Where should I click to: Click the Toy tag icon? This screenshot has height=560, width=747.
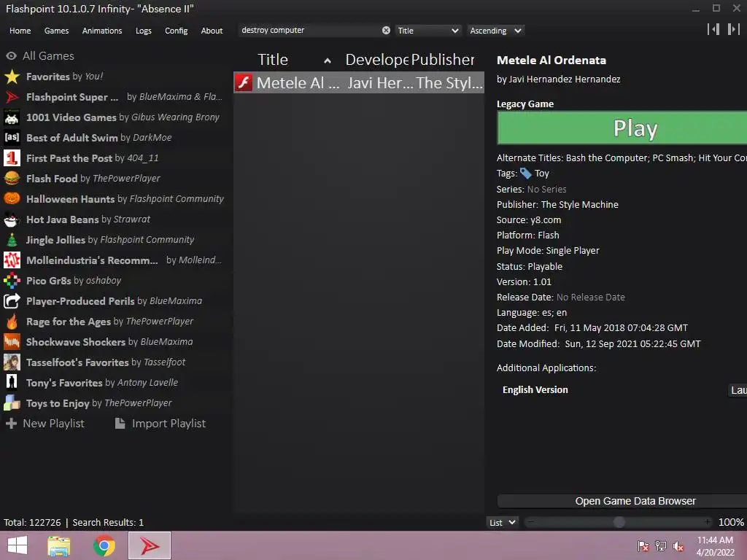525,174
